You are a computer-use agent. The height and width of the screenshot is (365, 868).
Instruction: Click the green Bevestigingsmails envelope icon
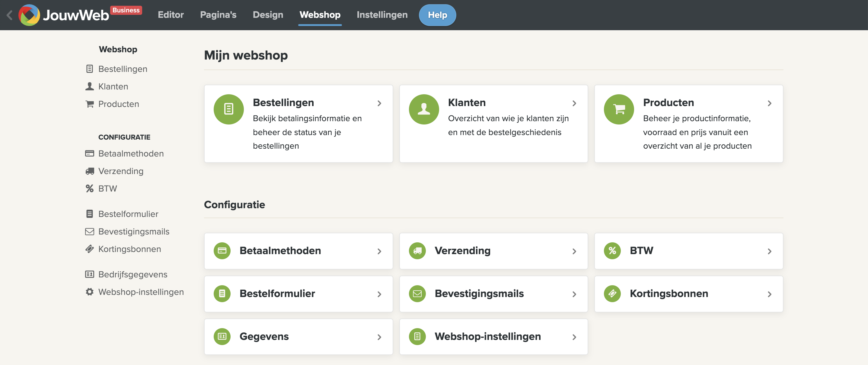(417, 293)
